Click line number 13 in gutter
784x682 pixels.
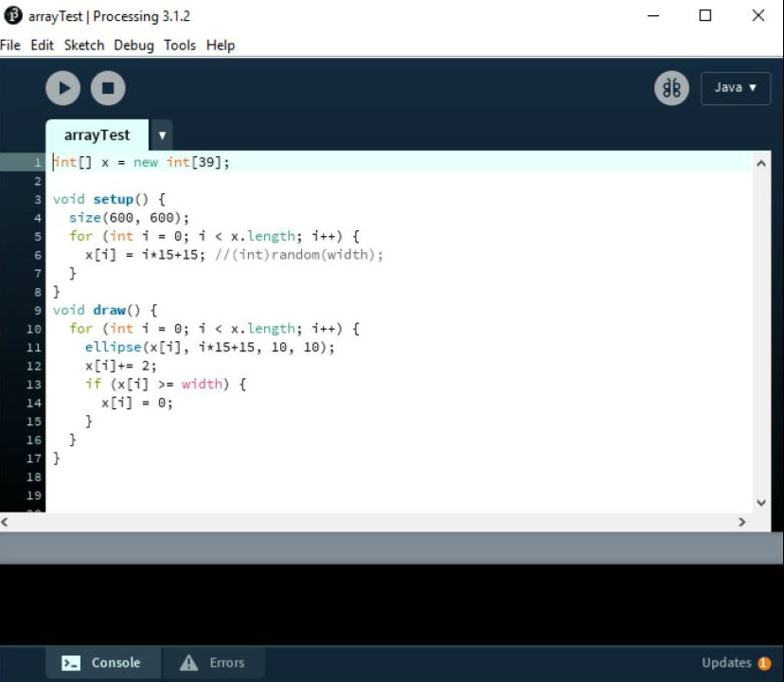click(33, 385)
